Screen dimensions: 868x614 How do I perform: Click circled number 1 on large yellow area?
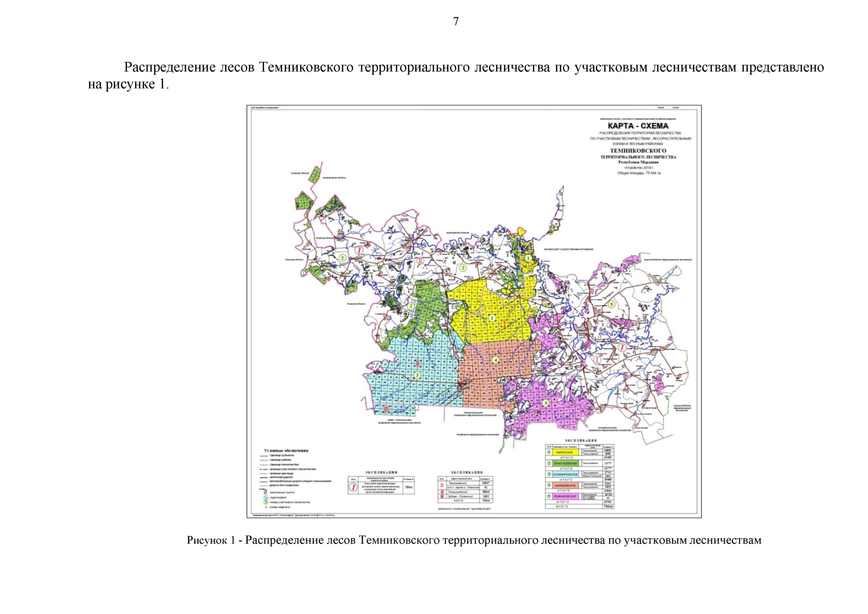tap(492, 318)
